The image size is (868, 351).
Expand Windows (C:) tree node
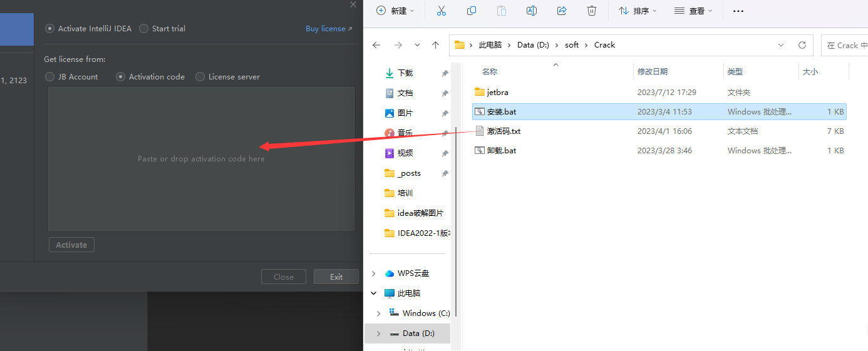coord(378,313)
